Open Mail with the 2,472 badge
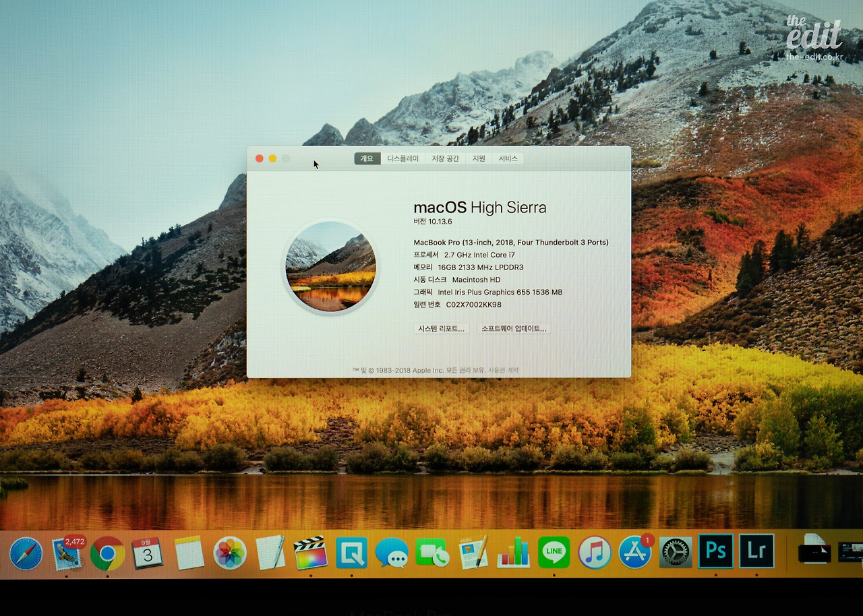The image size is (863, 616). pyautogui.click(x=67, y=553)
